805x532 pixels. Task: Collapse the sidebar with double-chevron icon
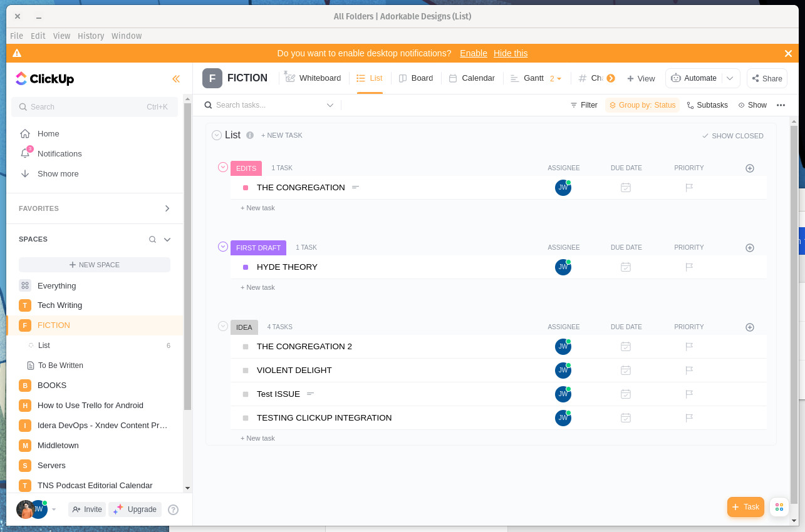176,79
